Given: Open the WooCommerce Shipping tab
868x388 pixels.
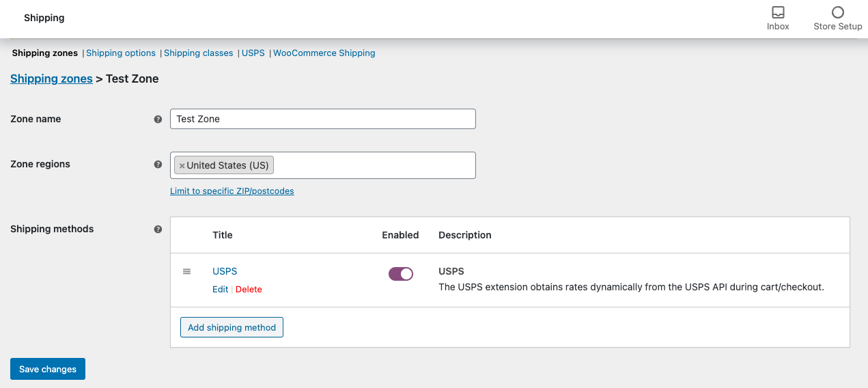Looking at the screenshot, I should pyautogui.click(x=324, y=53).
